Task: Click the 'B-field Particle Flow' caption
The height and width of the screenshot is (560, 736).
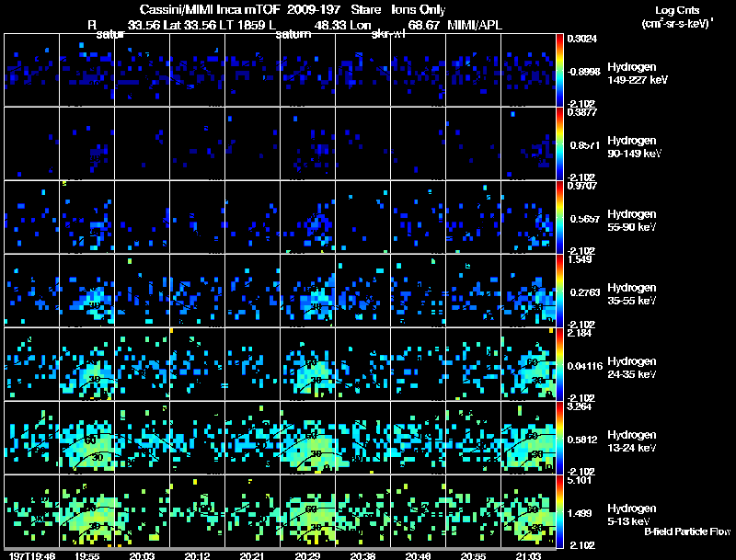Action: (x=686, y=531)
